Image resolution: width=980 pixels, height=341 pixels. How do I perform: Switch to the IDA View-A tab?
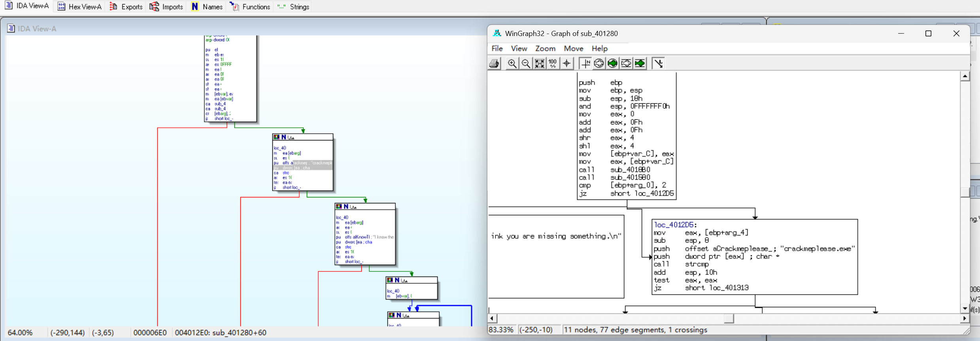tap(27, 6)
